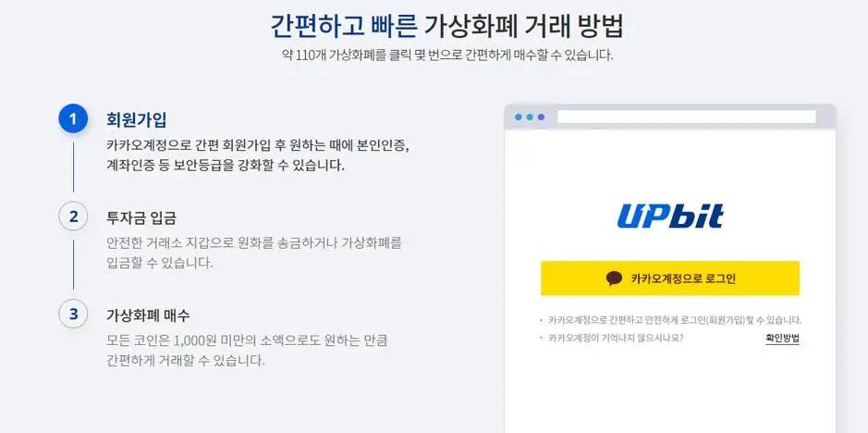The image size is (868, 433).
Task: Click the 가상화폐 매수 description text
Action: pos(247,351)
